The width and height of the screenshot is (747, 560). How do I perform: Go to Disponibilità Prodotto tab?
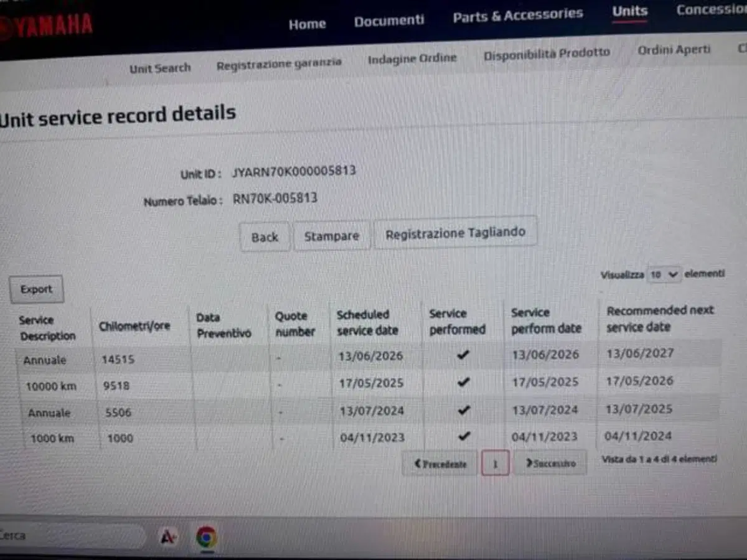[x=547, y=54]
